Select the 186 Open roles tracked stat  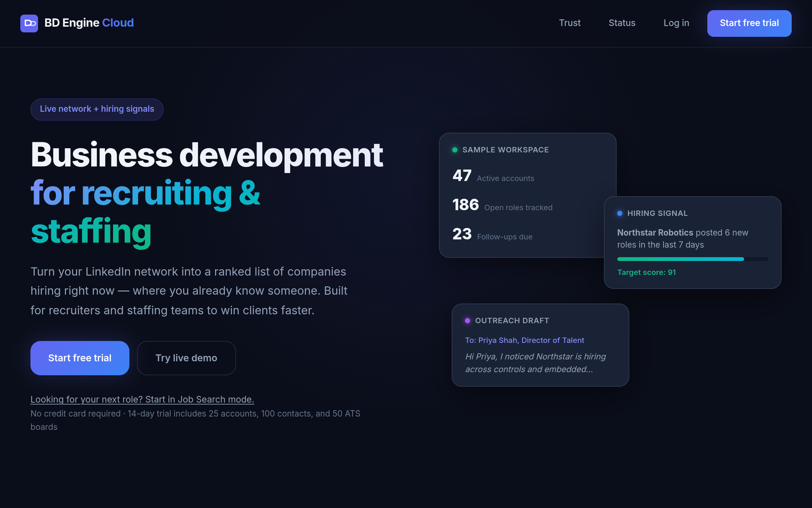click(x=502, y=205)
